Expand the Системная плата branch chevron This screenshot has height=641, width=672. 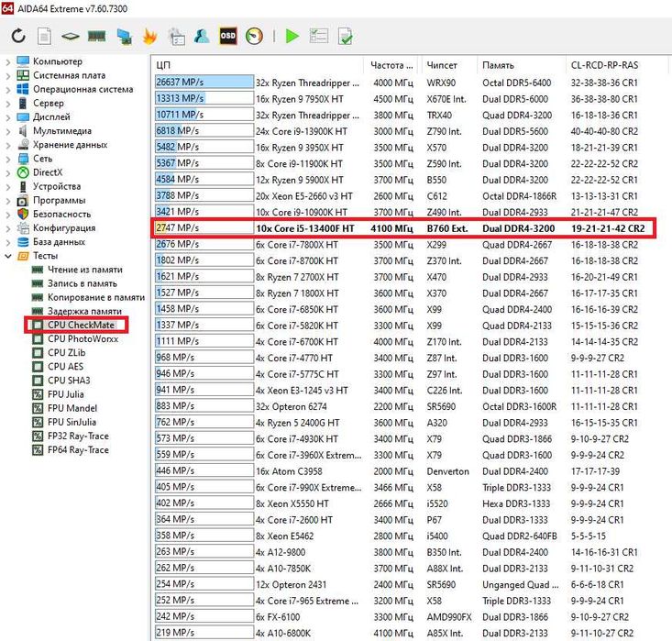(x=7, y=75)
